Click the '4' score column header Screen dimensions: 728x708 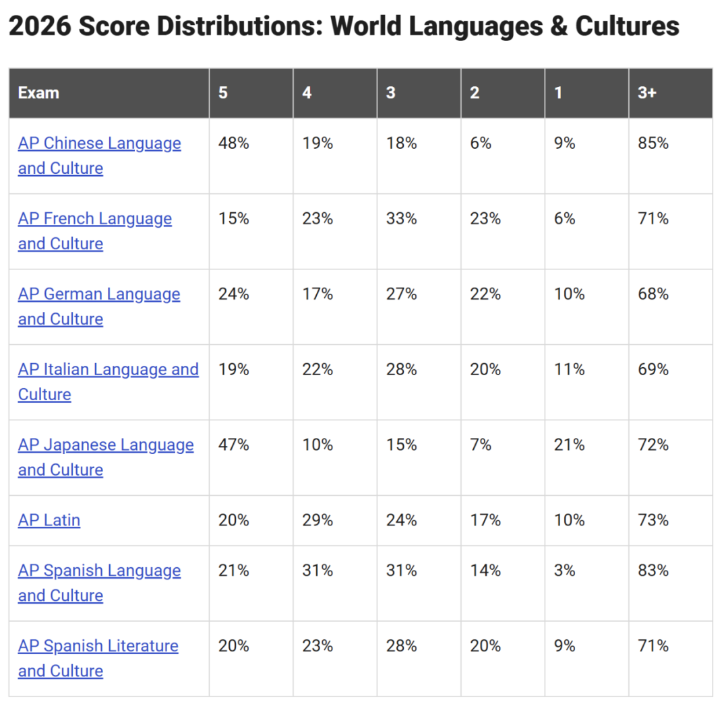coord(335,93)
